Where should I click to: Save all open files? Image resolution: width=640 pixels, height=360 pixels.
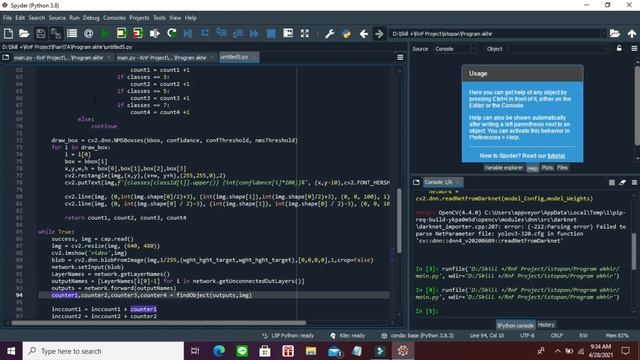[x=56, y=33]
